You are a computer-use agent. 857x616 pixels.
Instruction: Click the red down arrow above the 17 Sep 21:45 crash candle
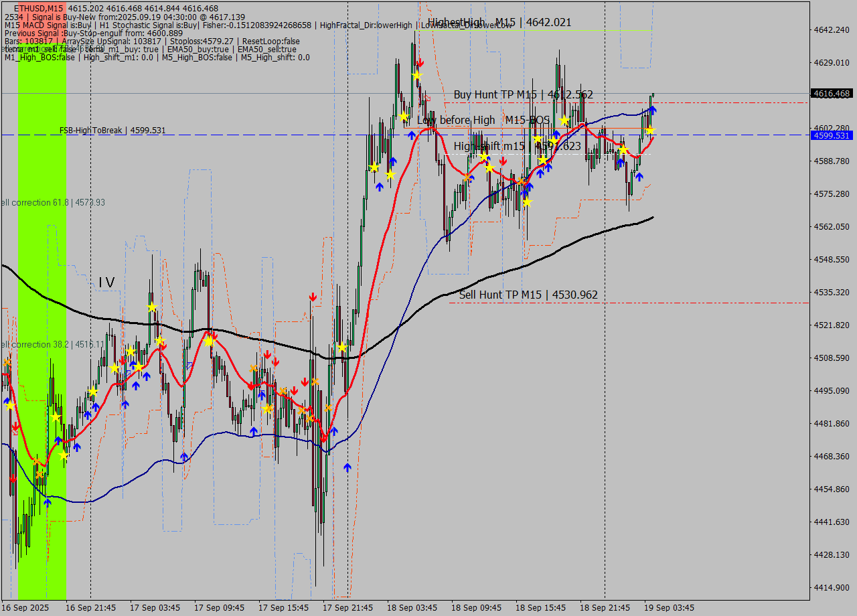coord(313,297)
